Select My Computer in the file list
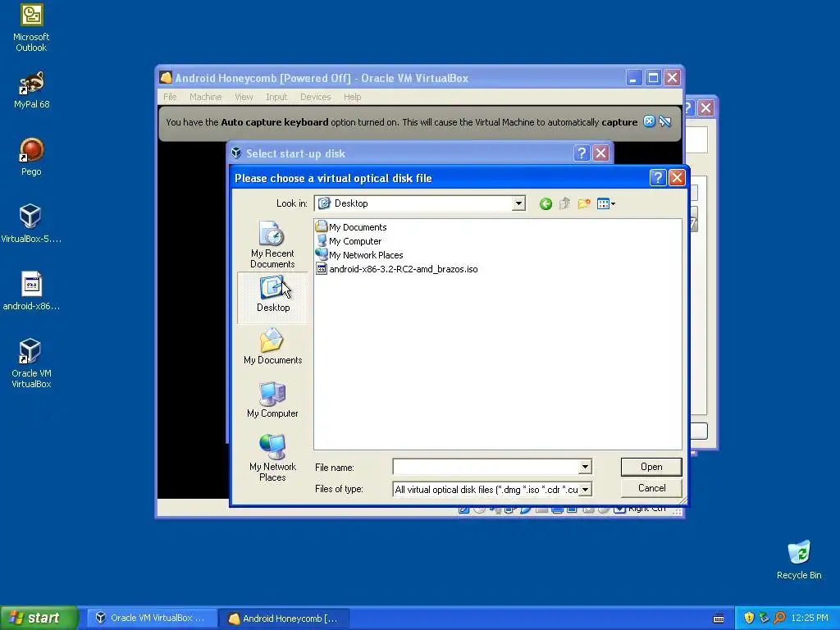 [x=349, y=241]
